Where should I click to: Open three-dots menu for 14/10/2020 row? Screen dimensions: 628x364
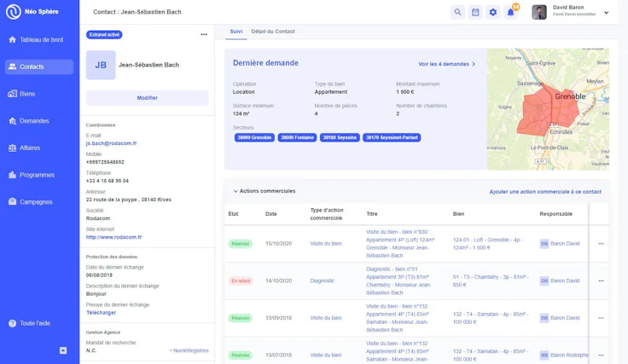pos(601,280)
